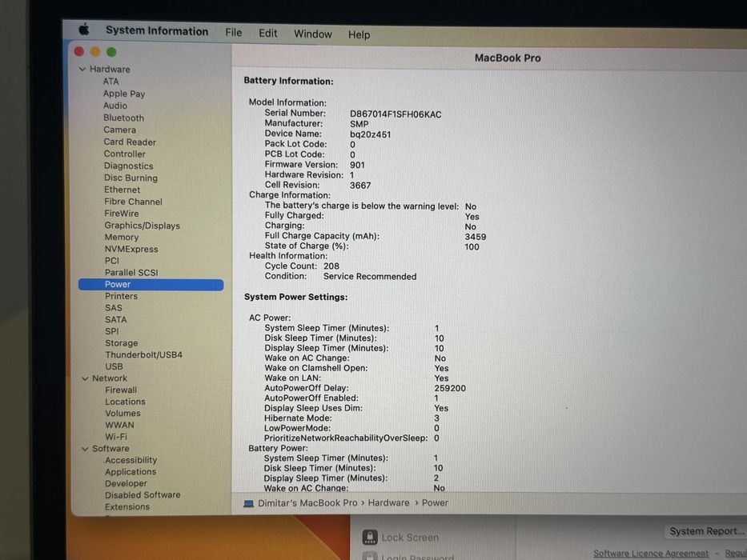Select the highlighted Power sidebar item
The height and width of the screenshot is (560, 747).
[x=151, y=285]
